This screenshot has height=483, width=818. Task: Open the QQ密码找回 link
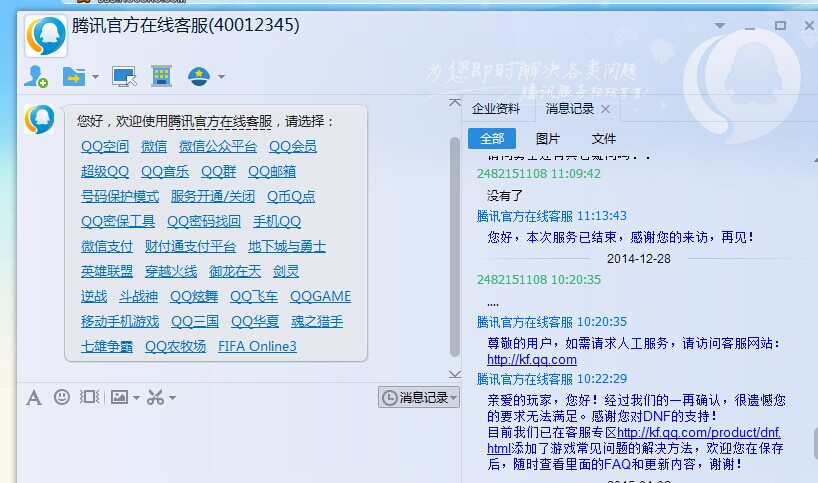[x=204, y=222]
